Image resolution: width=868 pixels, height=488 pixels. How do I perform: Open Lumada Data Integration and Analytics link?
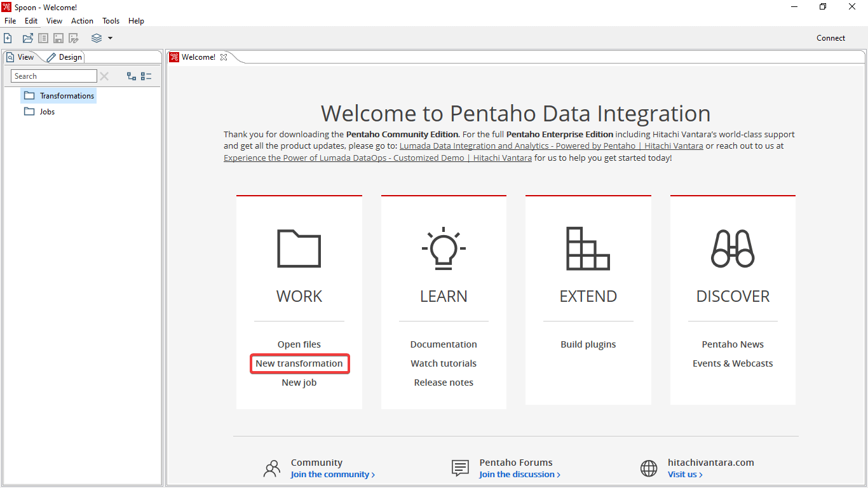552,146
